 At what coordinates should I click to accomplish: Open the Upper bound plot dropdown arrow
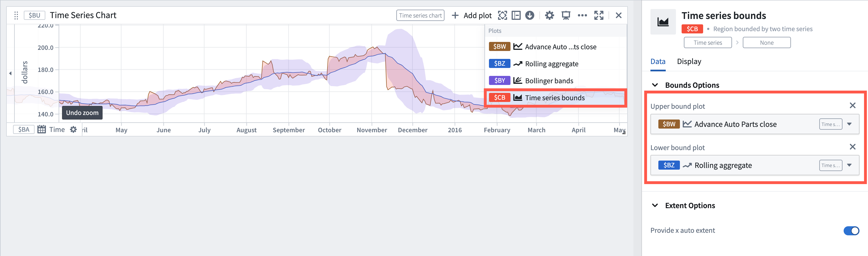pos(850,124)
